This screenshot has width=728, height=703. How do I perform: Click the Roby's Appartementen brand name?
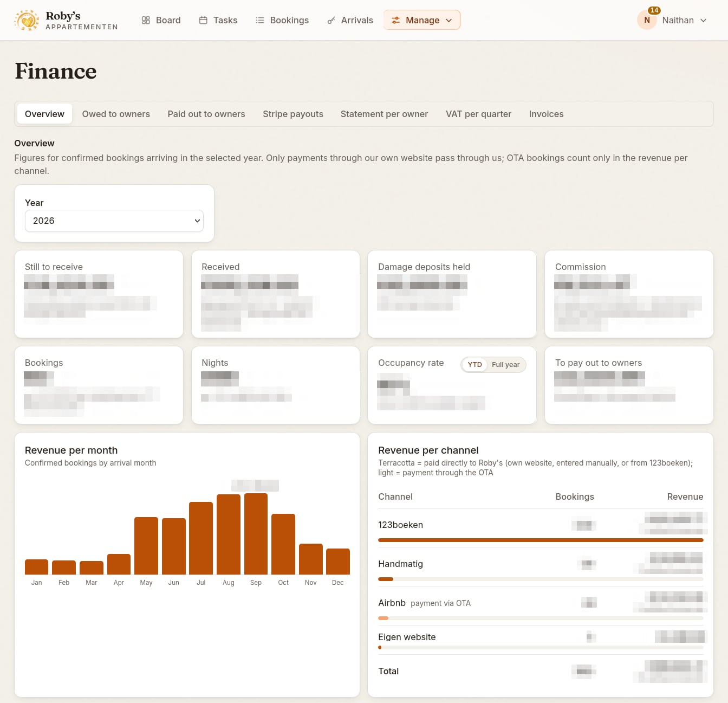(82, 20)
